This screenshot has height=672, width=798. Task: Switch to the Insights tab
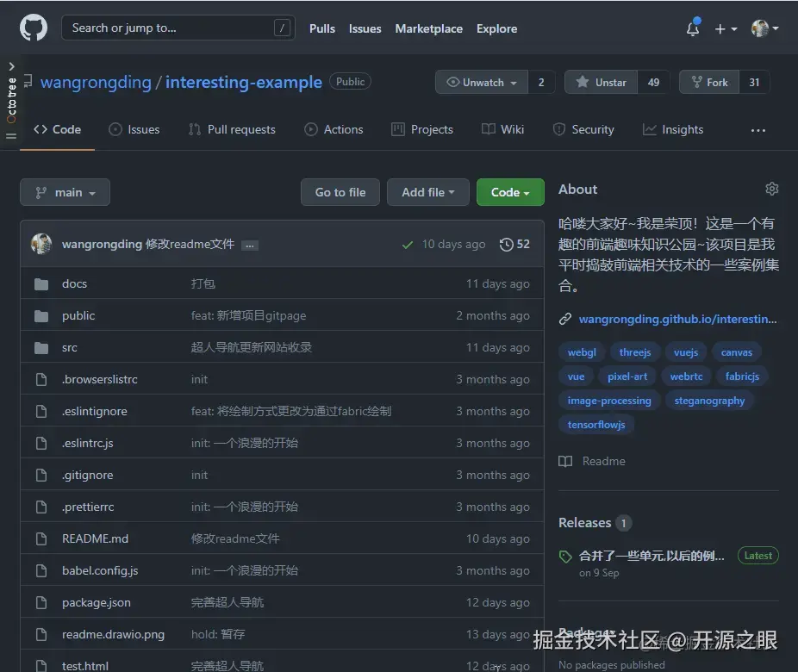[x=673, y=130]
